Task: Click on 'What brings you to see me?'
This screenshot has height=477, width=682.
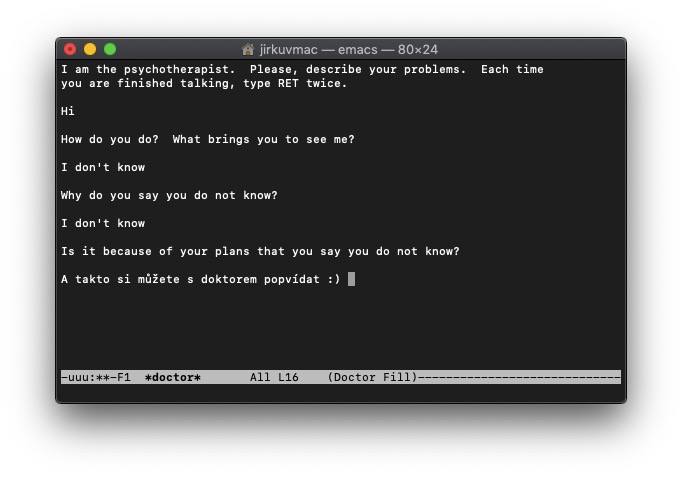Action: (x=264, y=139)
